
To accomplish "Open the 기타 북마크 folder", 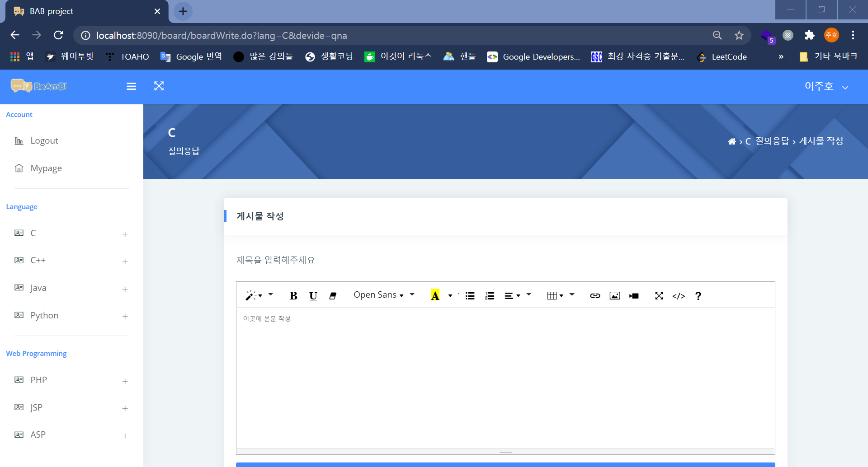I will pyautogui.click(x=828, y=56).
